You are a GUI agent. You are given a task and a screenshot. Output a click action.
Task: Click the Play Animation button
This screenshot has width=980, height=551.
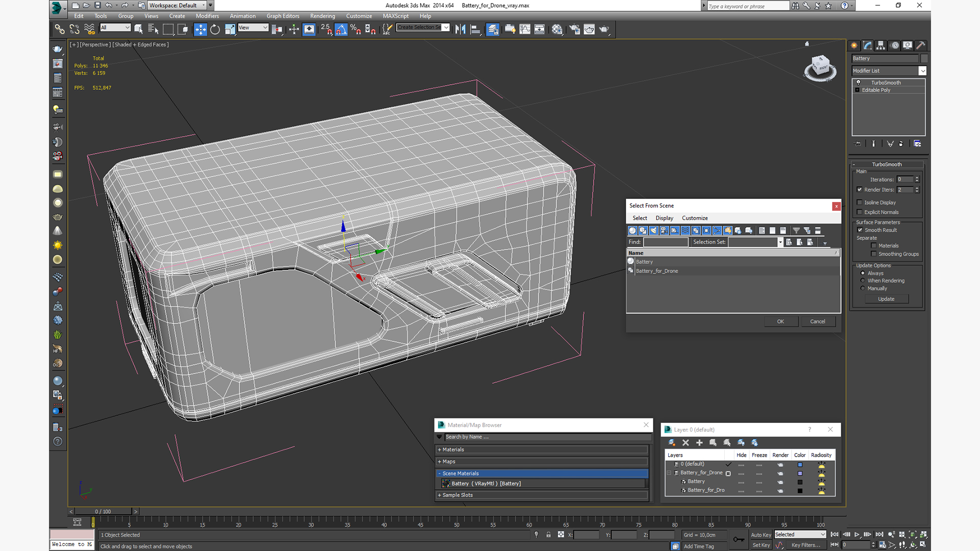pos(857,534)
